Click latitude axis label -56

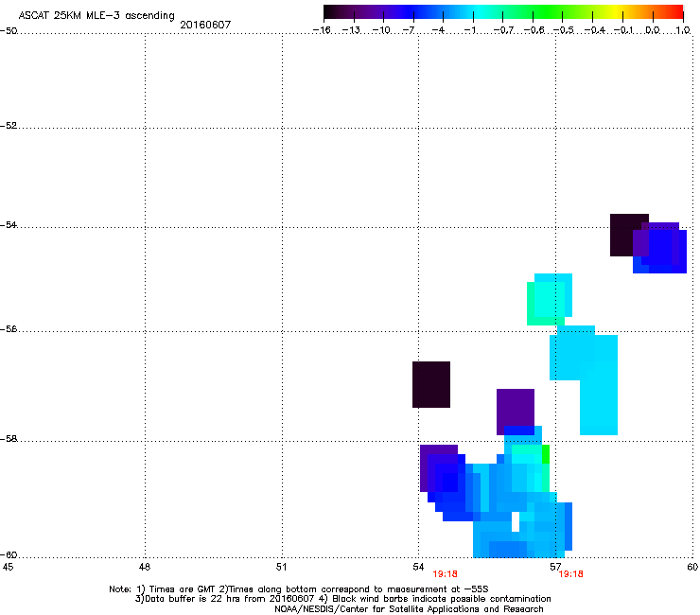coord(9,328)
